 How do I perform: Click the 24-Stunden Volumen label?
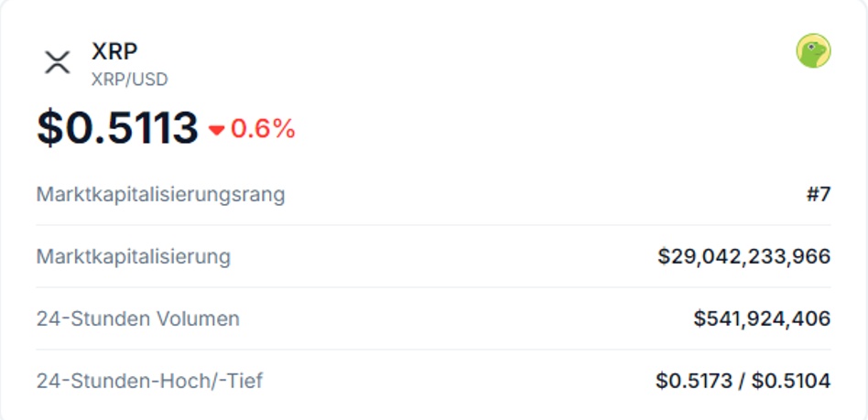pyautogui.click(x=137, y=318)
